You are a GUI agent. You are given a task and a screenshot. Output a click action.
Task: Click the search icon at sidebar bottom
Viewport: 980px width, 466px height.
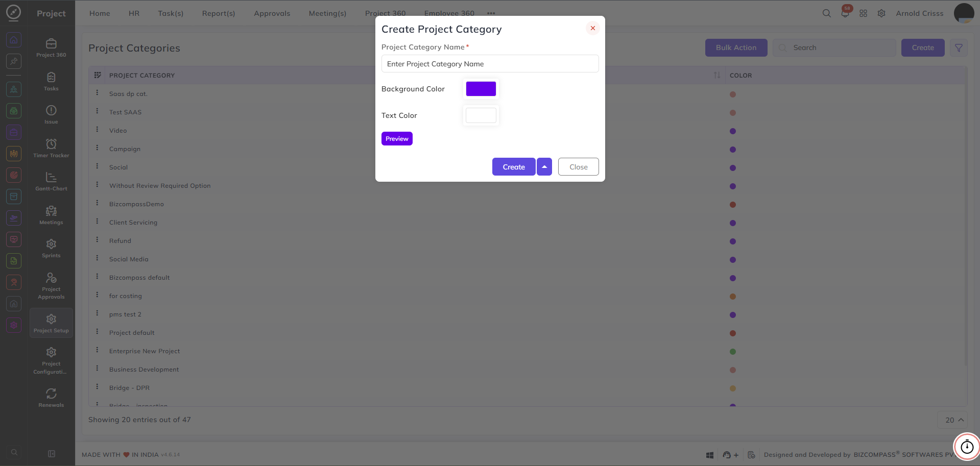pyautogui.click(x=14, y=452)
